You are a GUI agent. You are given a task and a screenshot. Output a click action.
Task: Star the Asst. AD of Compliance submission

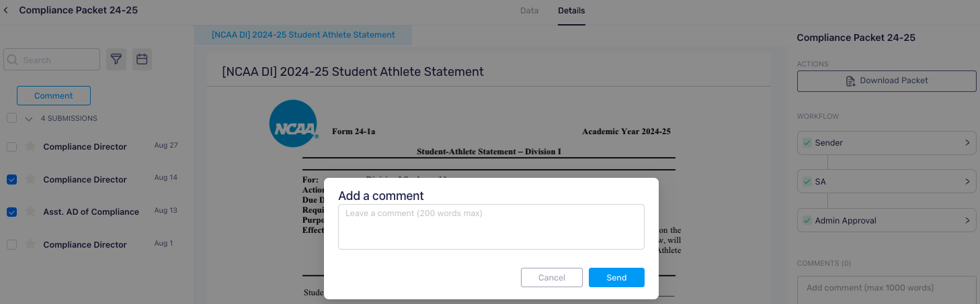point(30,211)
